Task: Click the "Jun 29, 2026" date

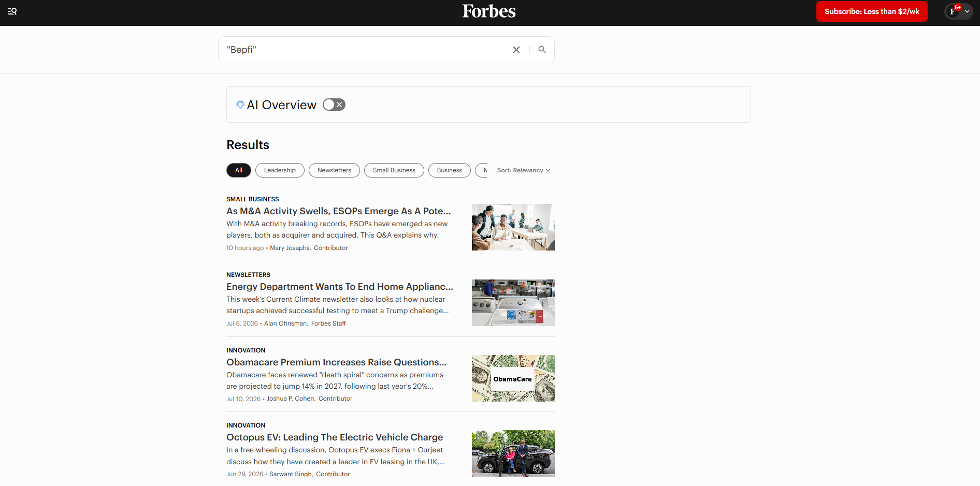Action: [244, 474]
